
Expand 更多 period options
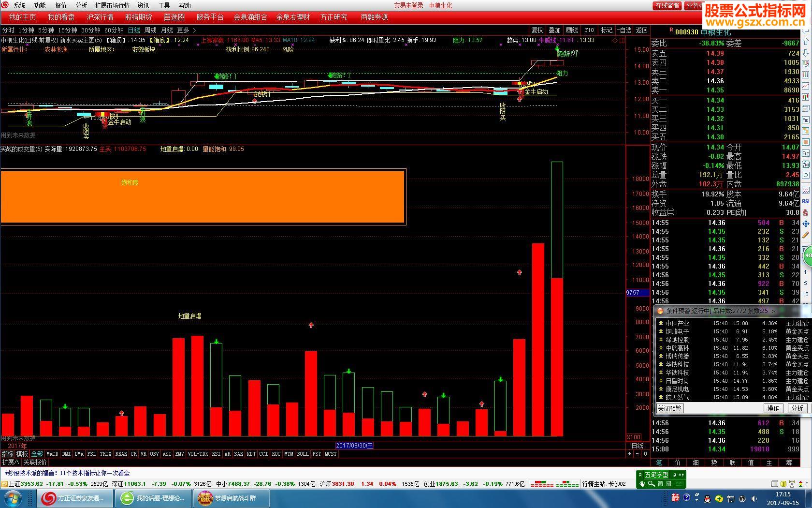click(x=186, y=30)
